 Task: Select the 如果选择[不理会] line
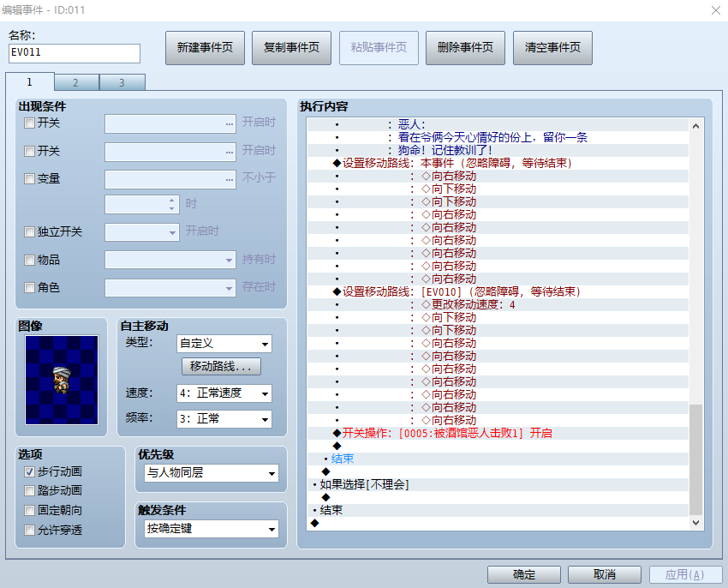click(498, 485)
